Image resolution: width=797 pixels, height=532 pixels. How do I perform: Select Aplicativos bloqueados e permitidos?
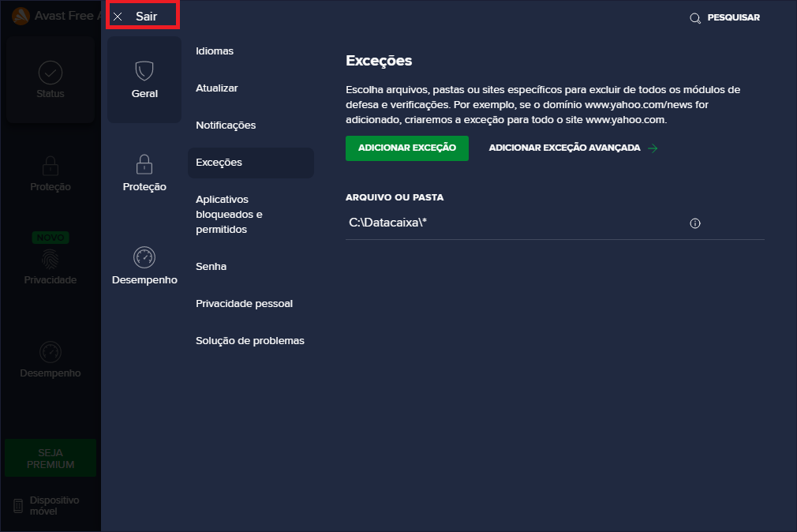click(x=229, y=214)
